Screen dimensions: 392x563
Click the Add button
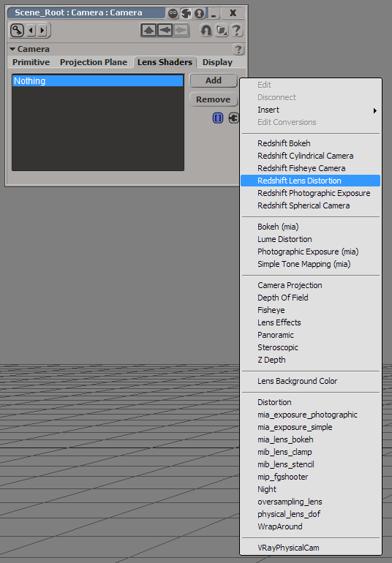214,80
